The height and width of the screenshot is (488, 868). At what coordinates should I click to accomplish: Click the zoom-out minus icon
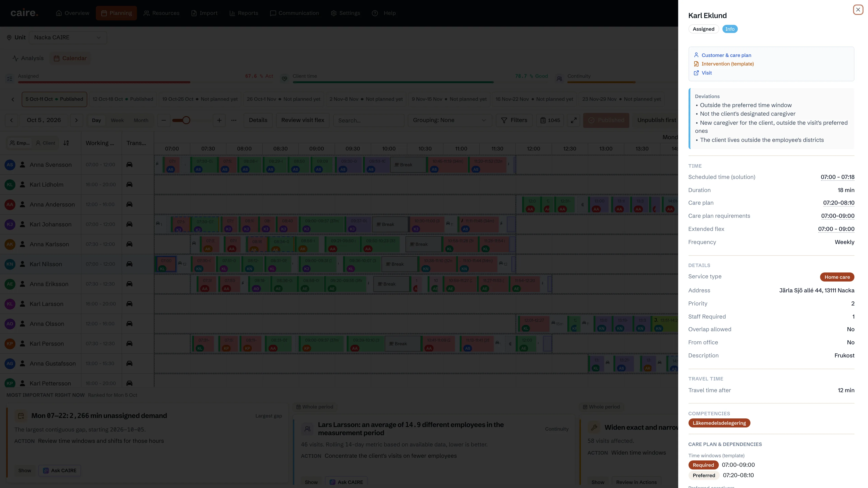(164, 120)
